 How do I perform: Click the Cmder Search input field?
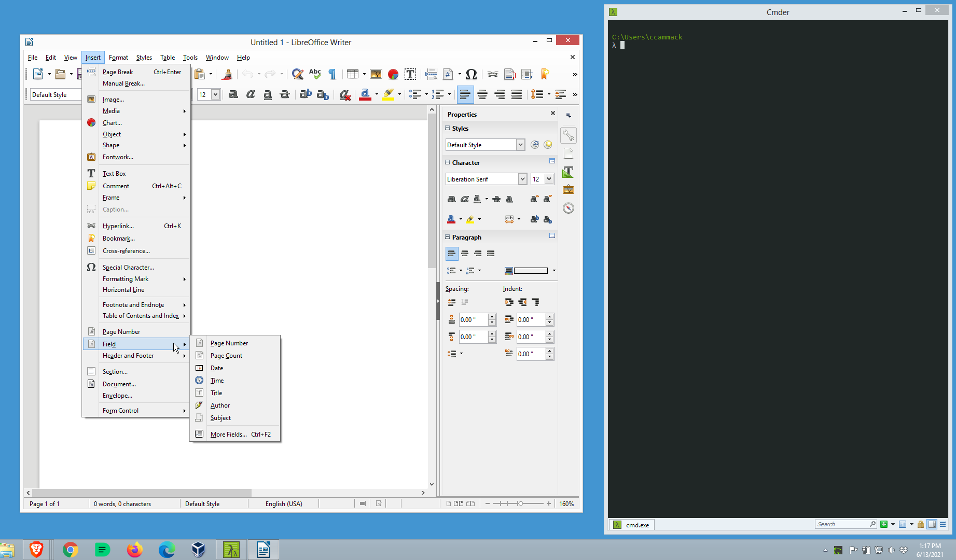[842, 524]
